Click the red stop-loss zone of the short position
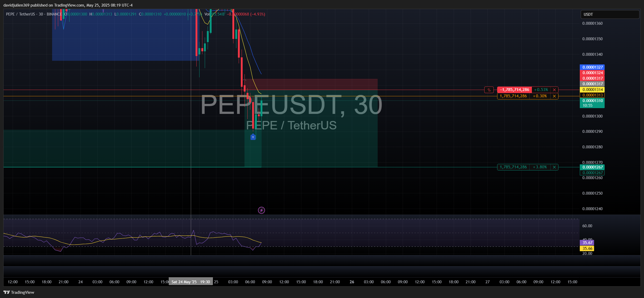The image size is (644, 298). tap(311, 84)
